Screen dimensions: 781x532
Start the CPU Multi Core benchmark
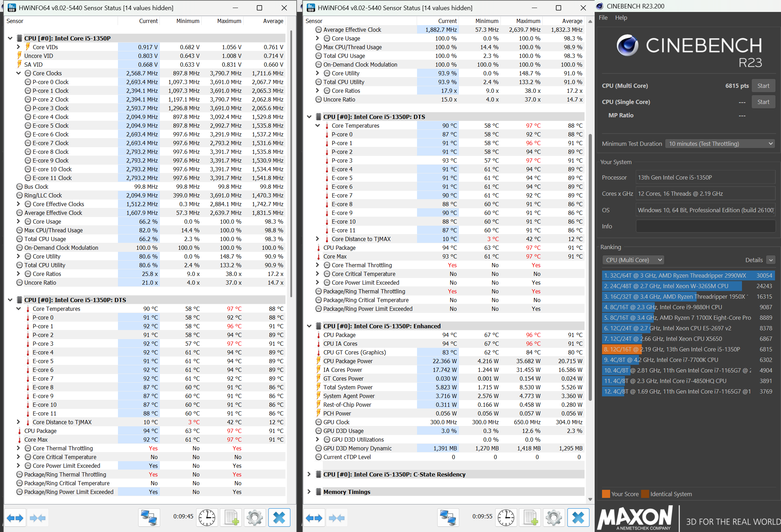(763, 86)
